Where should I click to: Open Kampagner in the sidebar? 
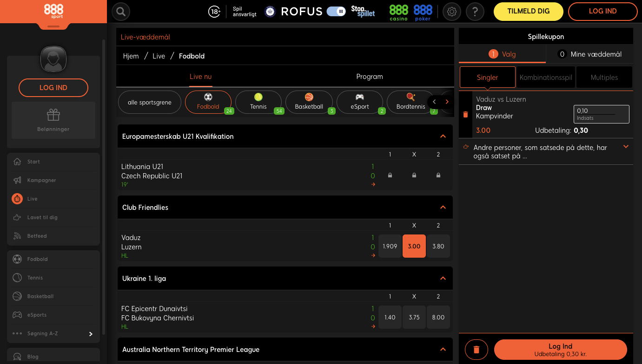[x=53, y=180]
